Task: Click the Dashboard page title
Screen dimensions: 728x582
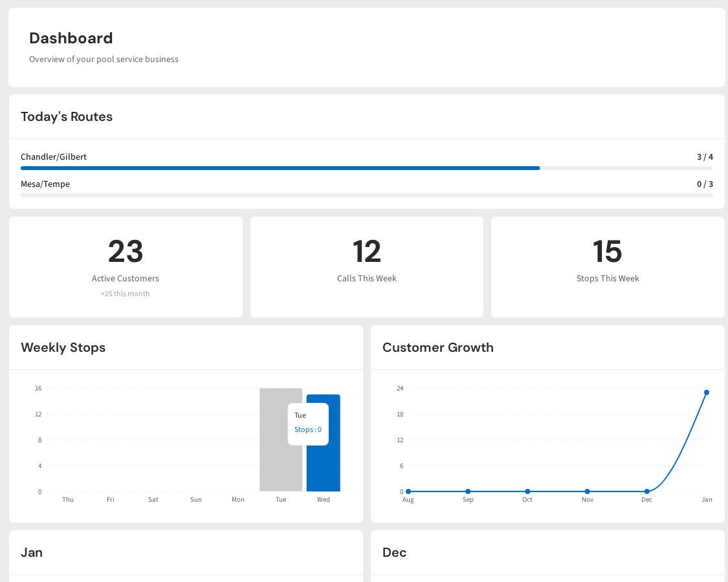Action: (x=71, y=38)
